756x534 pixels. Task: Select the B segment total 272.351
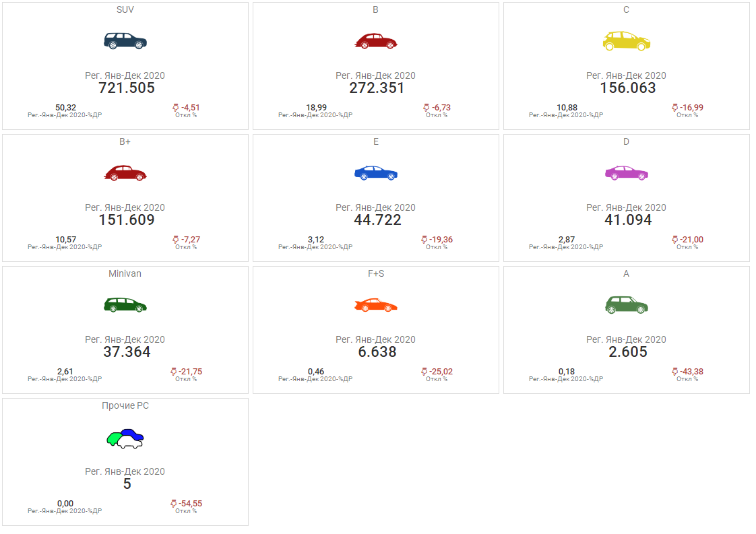pyautogui.click(x=377, y=88)
